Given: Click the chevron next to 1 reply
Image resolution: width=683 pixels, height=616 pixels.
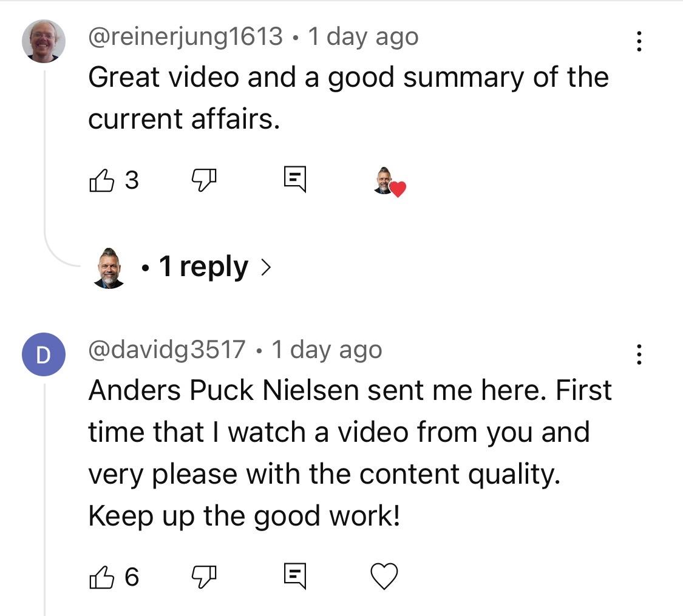Looking at the screenshot, I should (266, 267).
